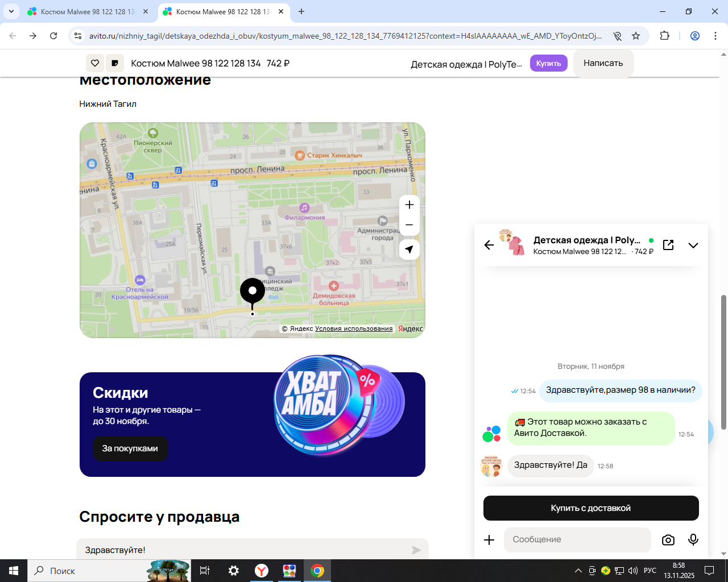Viewport: 728px width, 582px height.
Task: Open the Windows Start menu
Action: 14,571
